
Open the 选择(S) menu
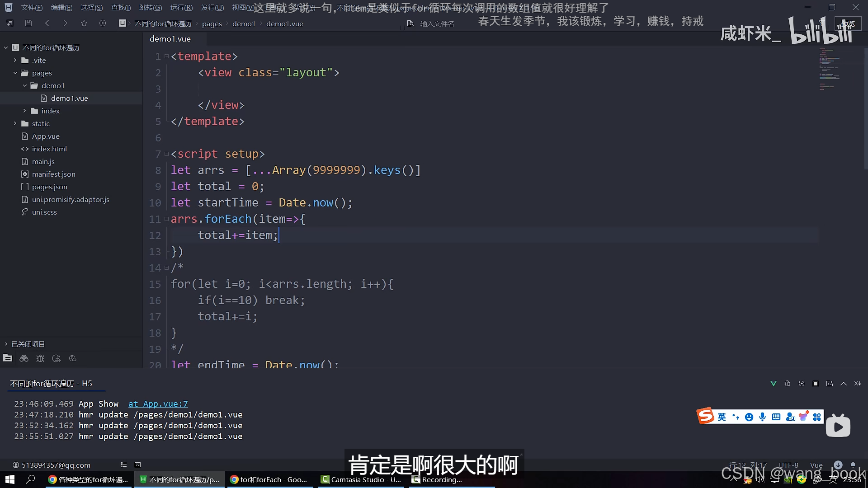92,8
